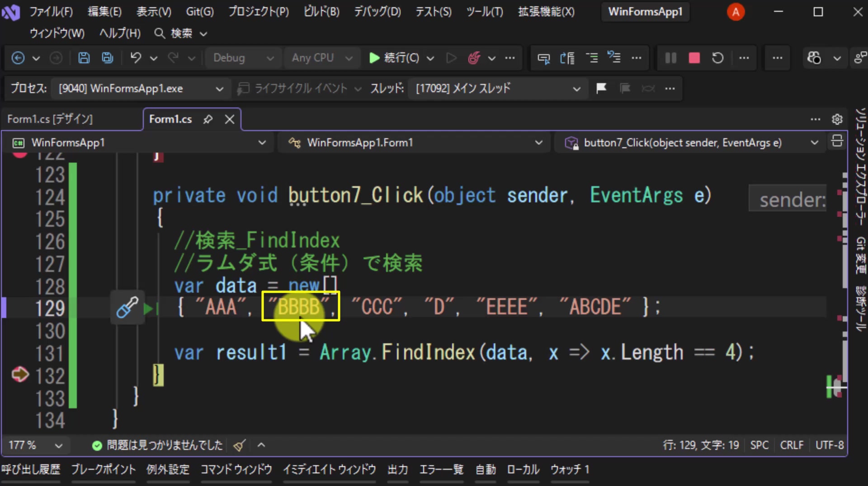Click the Save file icon
Image resolution: width=868 pixels, height=486 pixels.
point(84,58)
